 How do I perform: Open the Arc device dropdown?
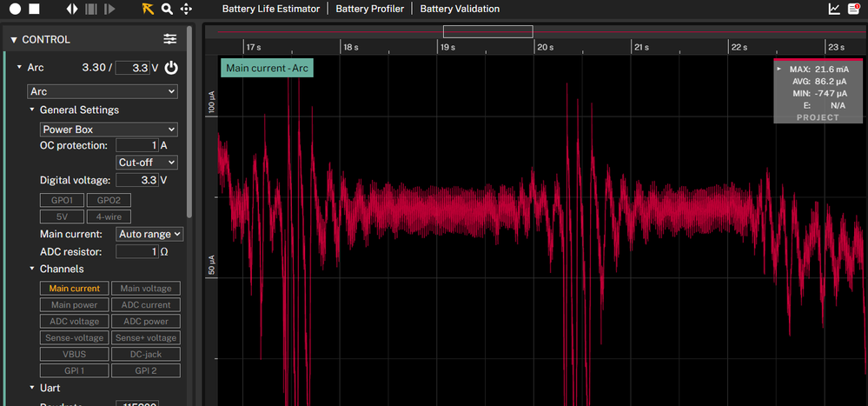point(103,91)
